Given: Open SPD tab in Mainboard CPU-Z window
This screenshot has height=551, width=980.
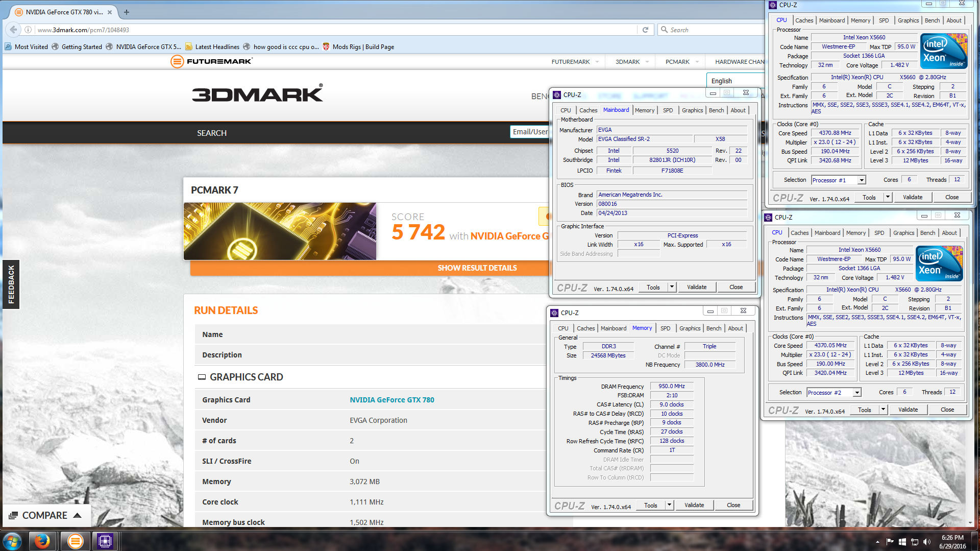Looking at the screenshot, I should pyautogui.click(x=668, y=110).
